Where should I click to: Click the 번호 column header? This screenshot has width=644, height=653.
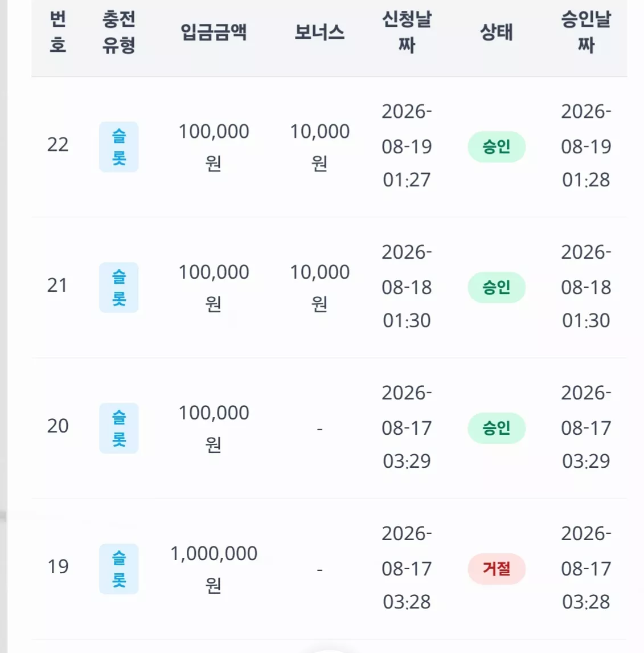tap(58, 32)
